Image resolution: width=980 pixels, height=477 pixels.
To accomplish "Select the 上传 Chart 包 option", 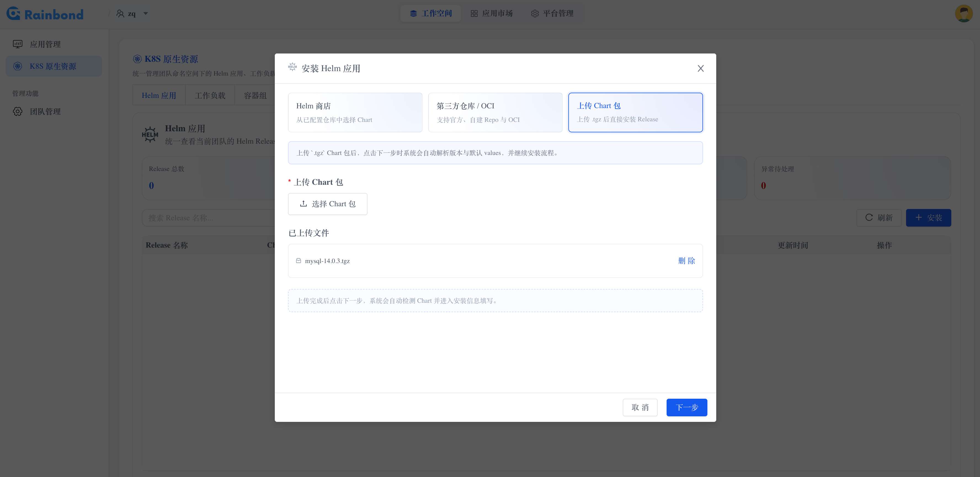I will tap(635, 112).
